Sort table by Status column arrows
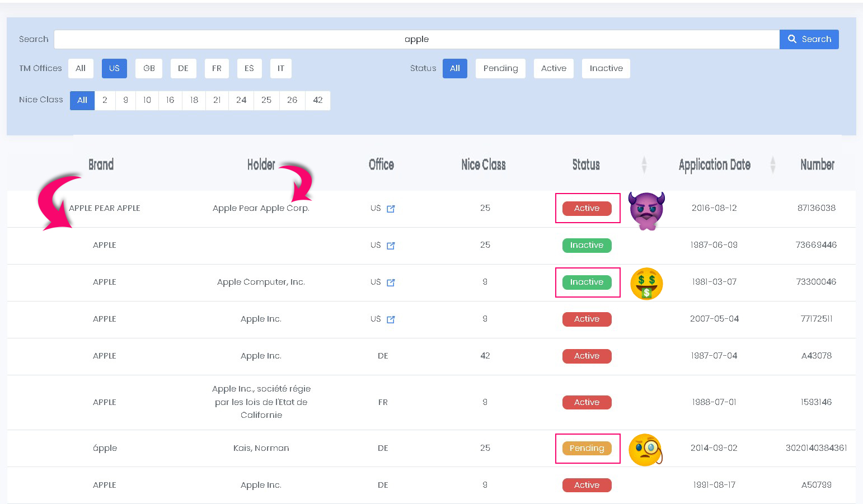 644,164
